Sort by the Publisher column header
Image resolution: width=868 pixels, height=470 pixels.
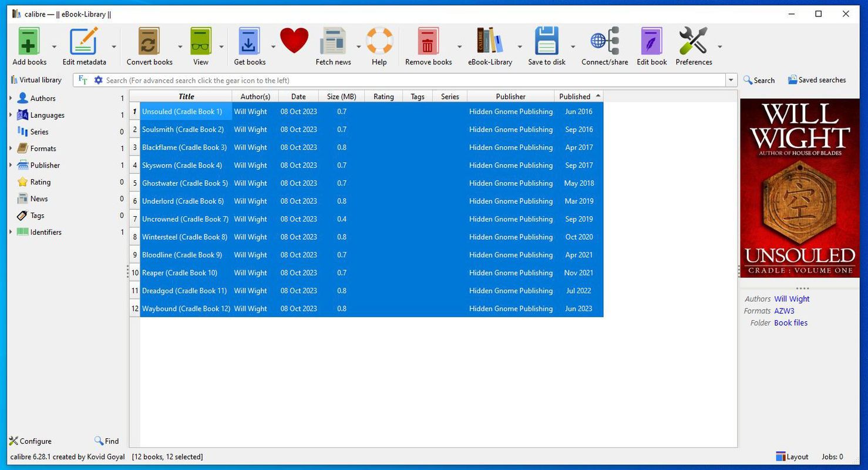(510, 96)
